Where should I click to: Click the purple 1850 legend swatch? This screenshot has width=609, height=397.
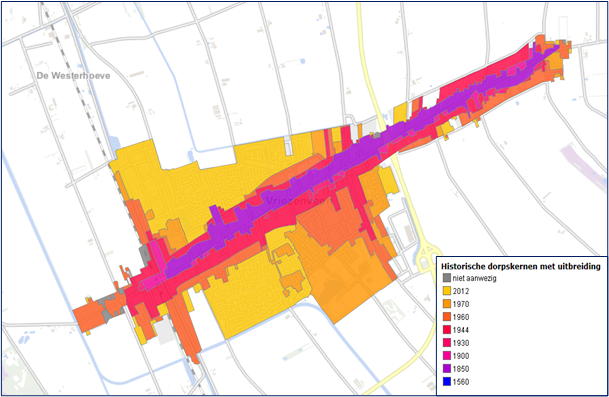click(447, 369)
